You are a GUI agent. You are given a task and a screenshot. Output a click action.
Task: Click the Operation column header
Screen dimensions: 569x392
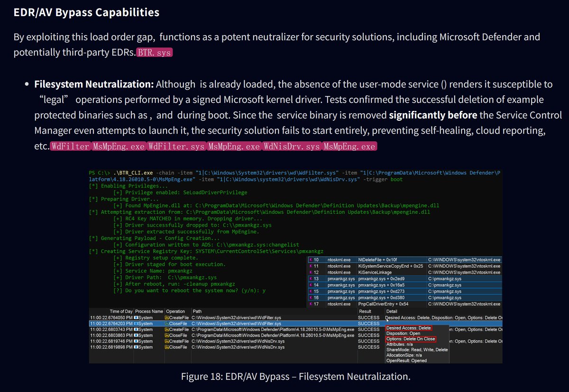[175, 311]
